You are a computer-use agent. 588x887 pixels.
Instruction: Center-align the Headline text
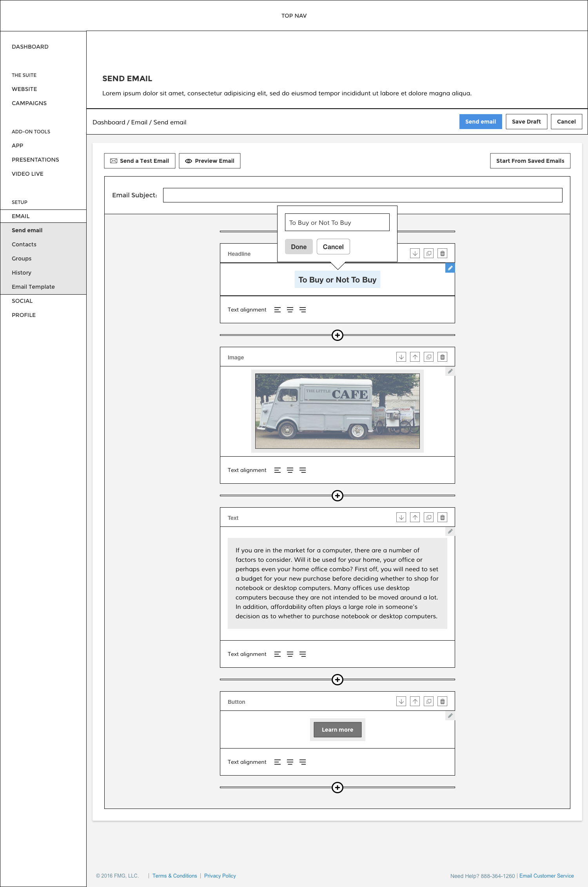[x=290, y=310]
